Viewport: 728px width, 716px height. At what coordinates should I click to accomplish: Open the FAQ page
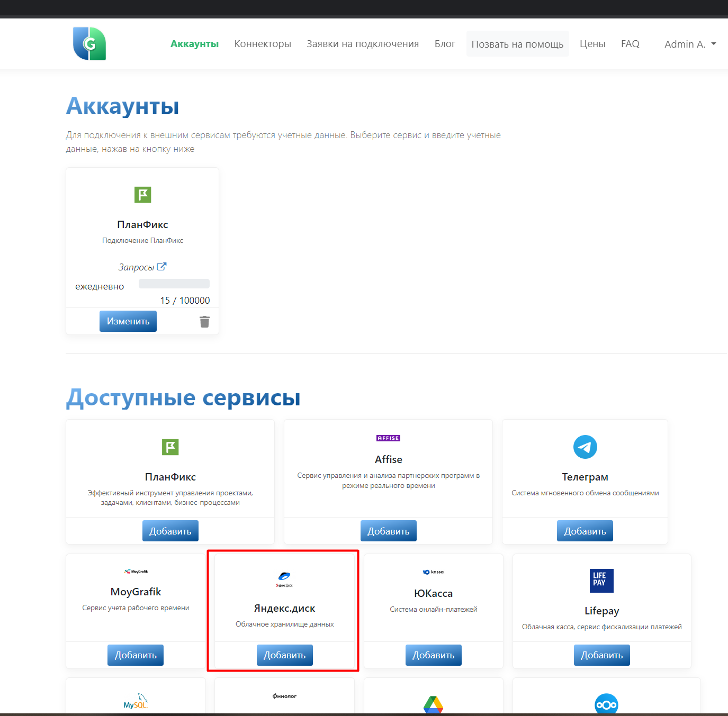pos(630,44)
